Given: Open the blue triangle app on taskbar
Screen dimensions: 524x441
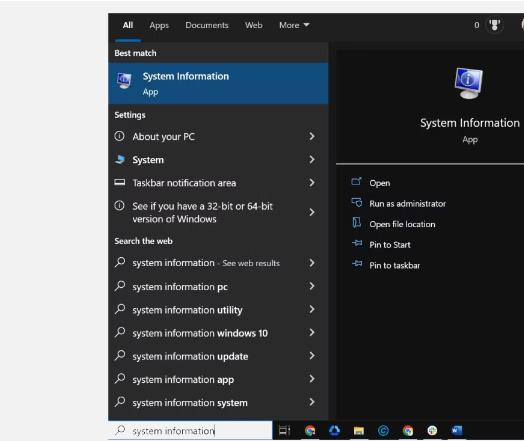Looking at the screenshot, I should pos(334,430).
